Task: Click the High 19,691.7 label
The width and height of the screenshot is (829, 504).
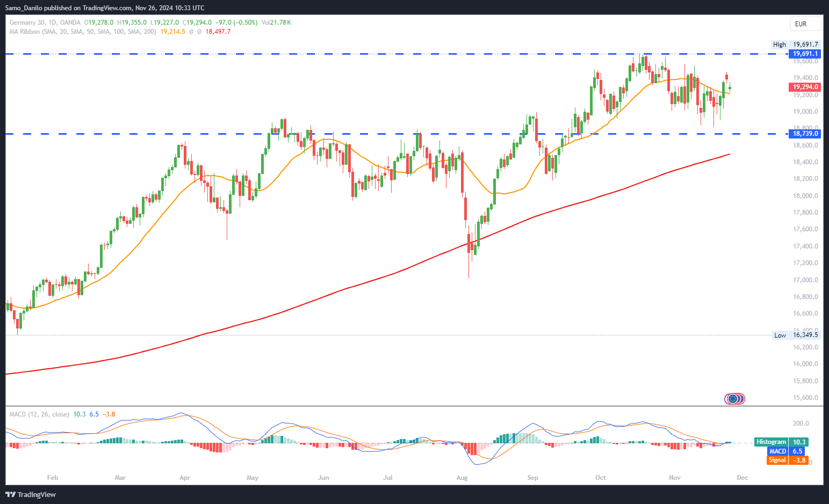Action: click(795, 45)
